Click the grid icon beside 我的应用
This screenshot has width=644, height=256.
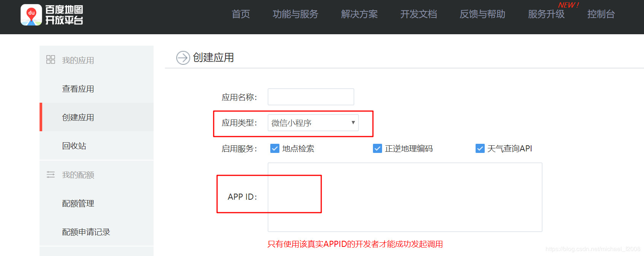pos(51,60)
